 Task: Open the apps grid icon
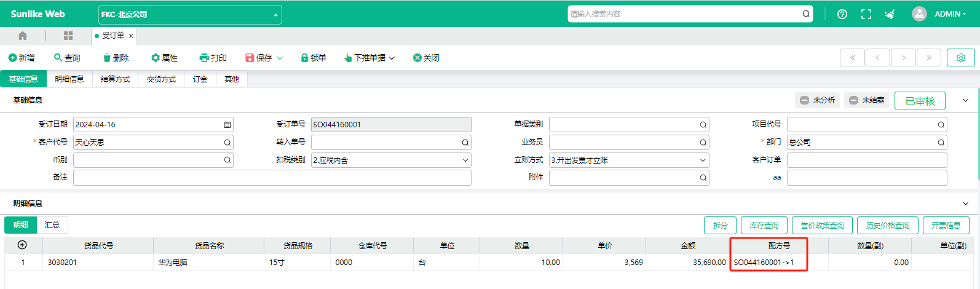click(68, 36)
